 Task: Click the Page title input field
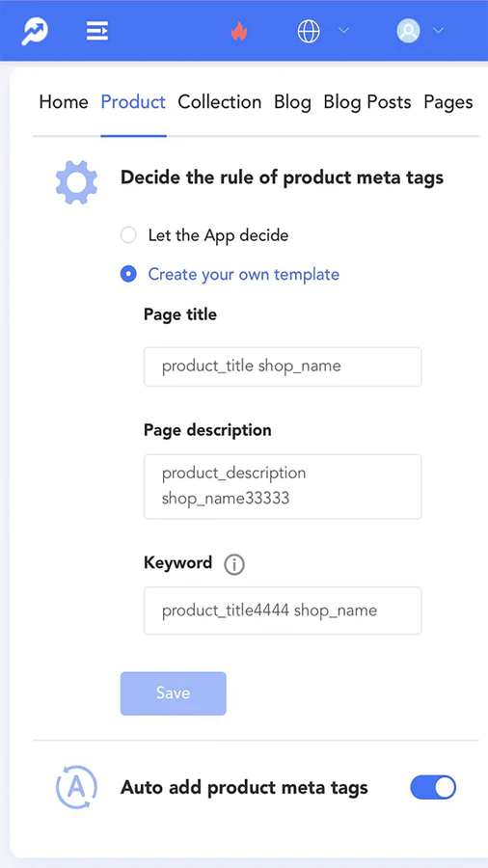[x=283, y=366]
